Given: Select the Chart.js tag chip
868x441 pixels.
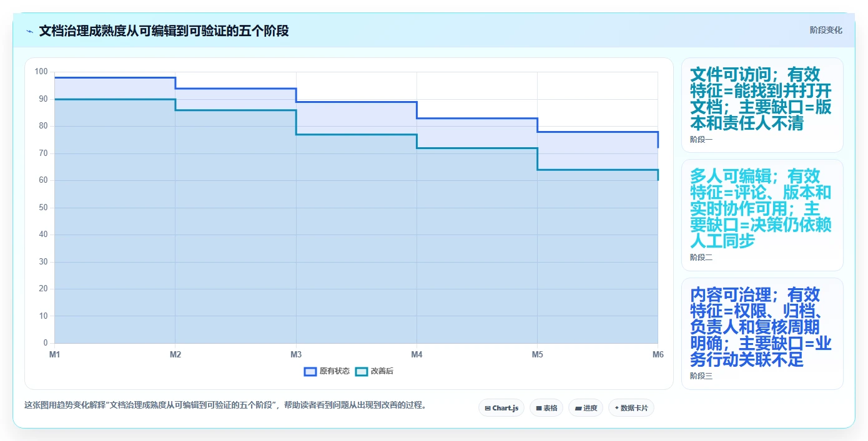Looking at the screenshot, I should click(x=501, y=408).
